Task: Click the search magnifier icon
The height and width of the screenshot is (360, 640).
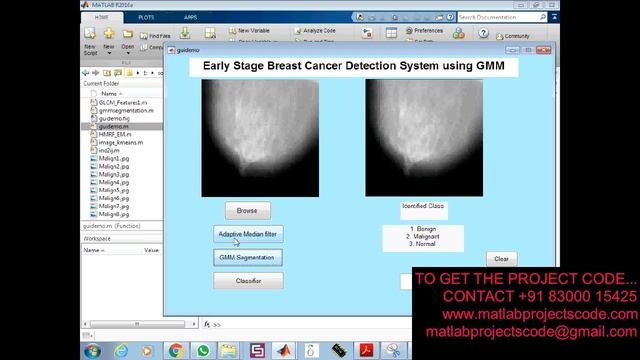Action: pyautogui.click(x=542, y=17)
